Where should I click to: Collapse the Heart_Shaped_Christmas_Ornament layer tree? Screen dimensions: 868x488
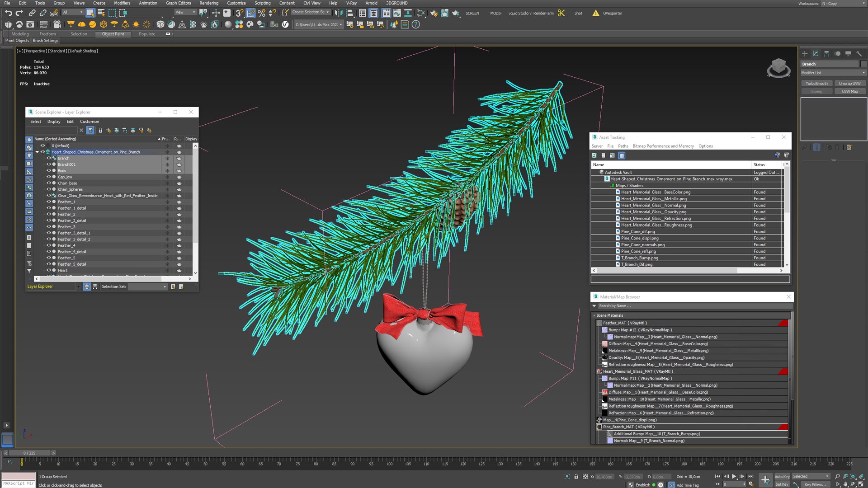point(37,152)
